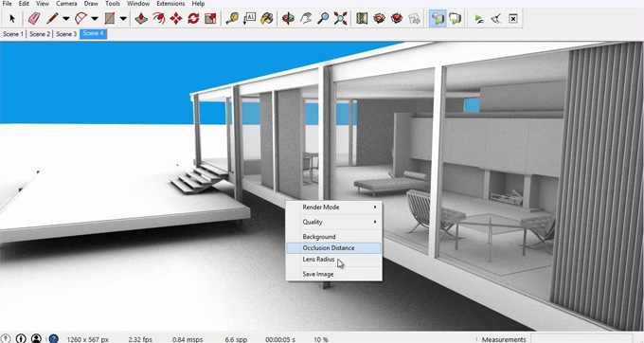Switch to the Scene 3 tab

coord(66,34)
